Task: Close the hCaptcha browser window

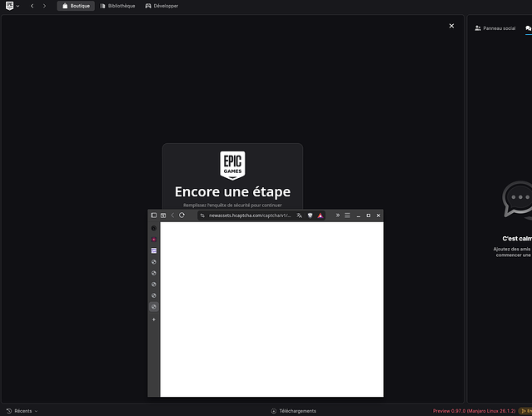Action: pos(378,215)
